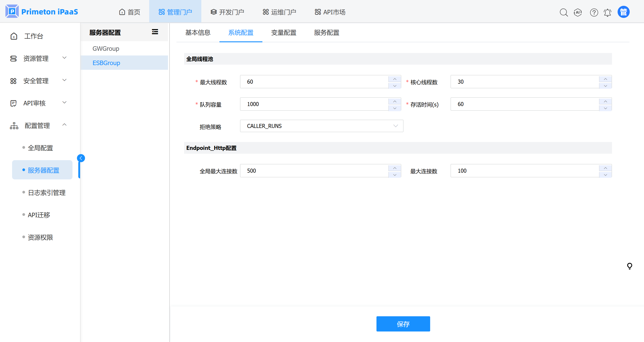The height and width of the screenshot is (342, 644).
Task: Click the 全局最大连接数 input field
Action: coord(314,171)
